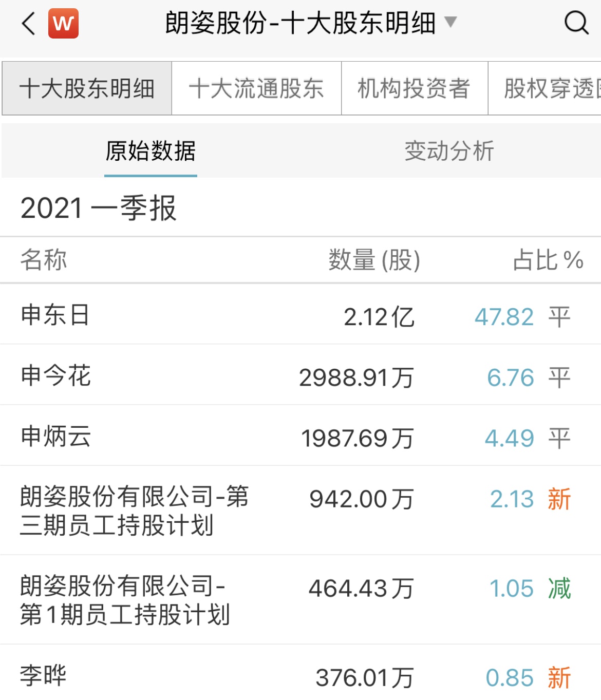Tap the 4.49 percentage value
601x700 pixels.
click(510, 439)
